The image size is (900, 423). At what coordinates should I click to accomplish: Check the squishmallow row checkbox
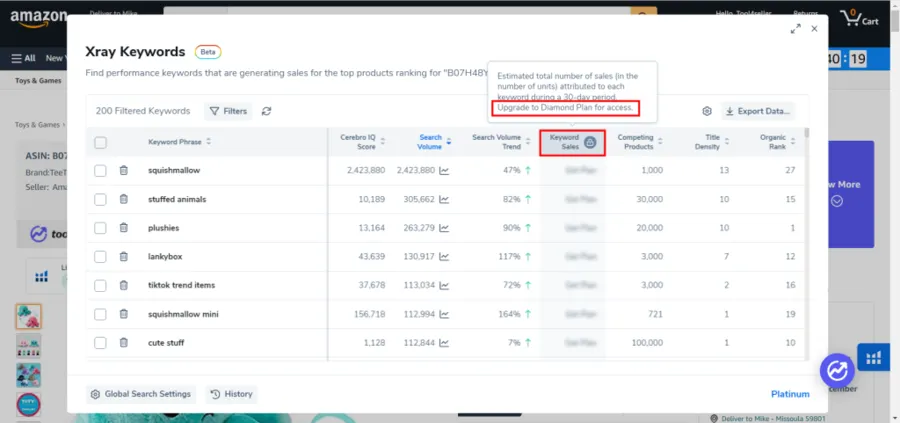point(100,170)
